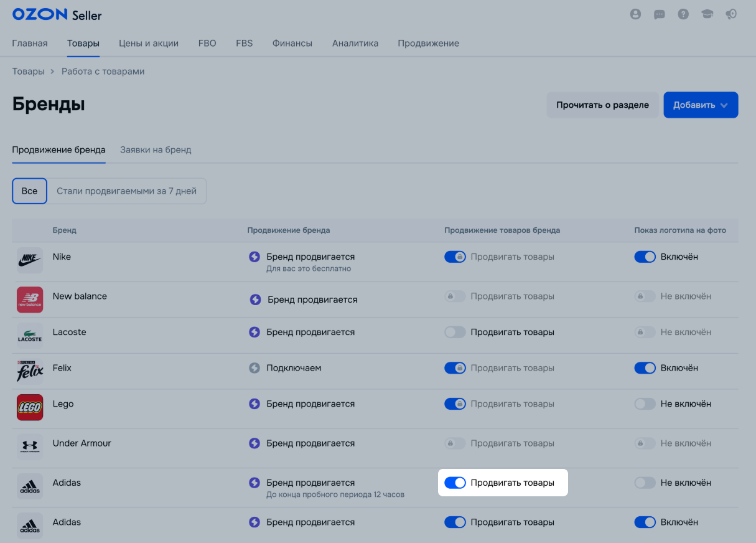756x543 pixels.
Task: Turn off logo display toggle for Nike
Action: coord(645,257)
